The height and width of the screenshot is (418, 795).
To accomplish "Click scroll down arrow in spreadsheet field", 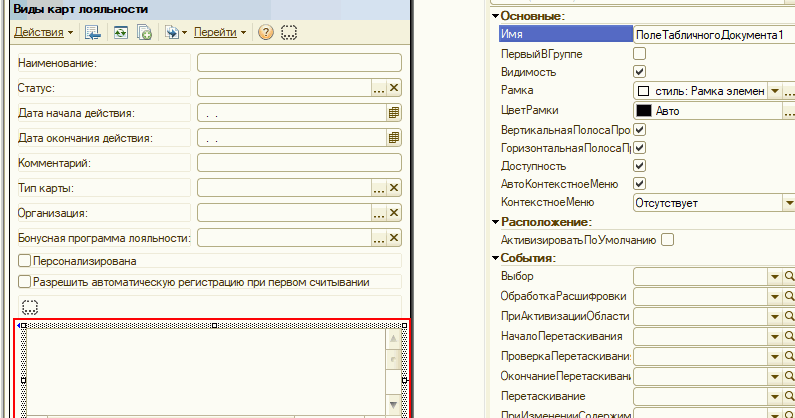I will pyautogui.click(x=393, y=405).
